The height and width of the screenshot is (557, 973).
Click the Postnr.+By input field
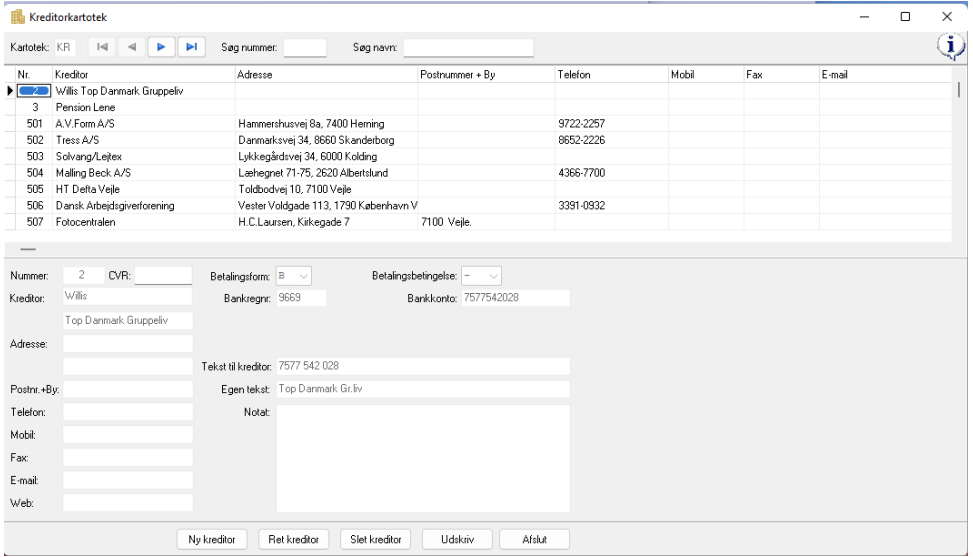click(128, 390)
